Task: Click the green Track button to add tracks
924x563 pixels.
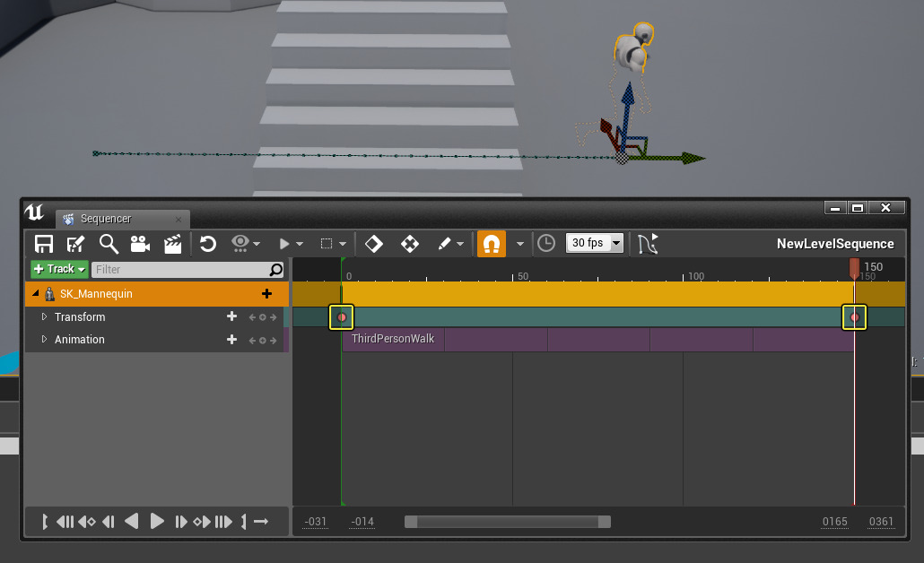Action: (x=58, y=269)
